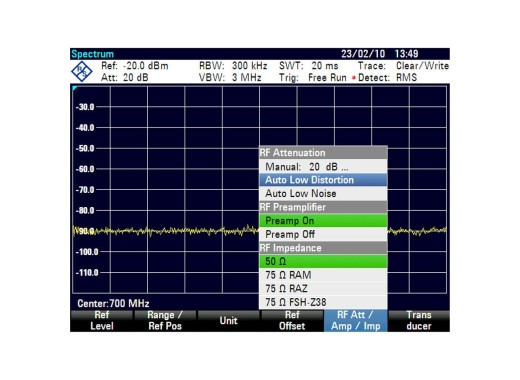Turn the preamplifier on

[323, 221]
